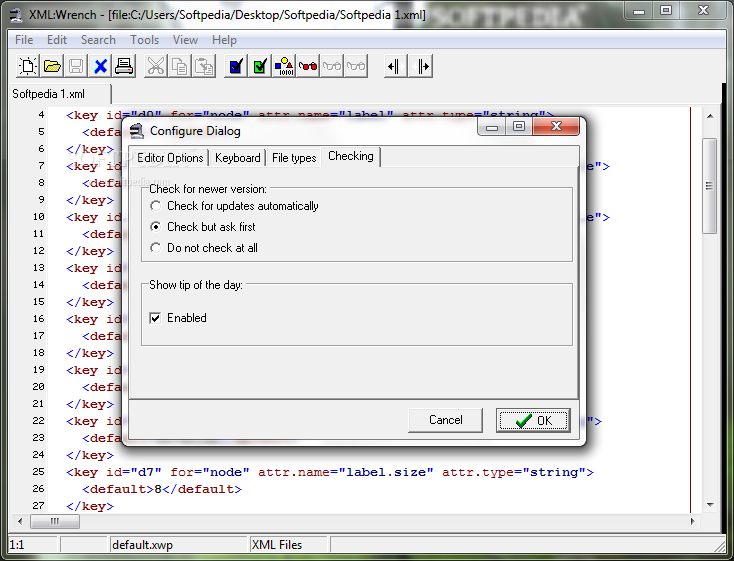Viewport: 734px width, 561px height.
Task: Click the vertical scrollbar thumb
Action: tap(710, 185)
